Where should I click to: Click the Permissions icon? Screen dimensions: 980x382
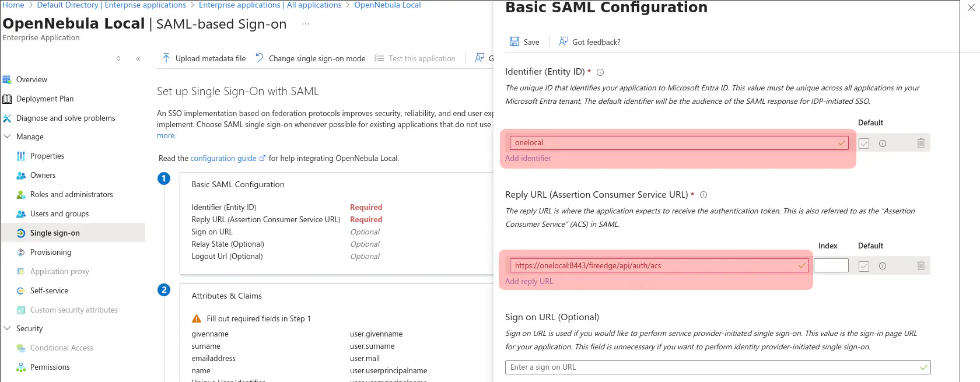[x=21, y=367]
